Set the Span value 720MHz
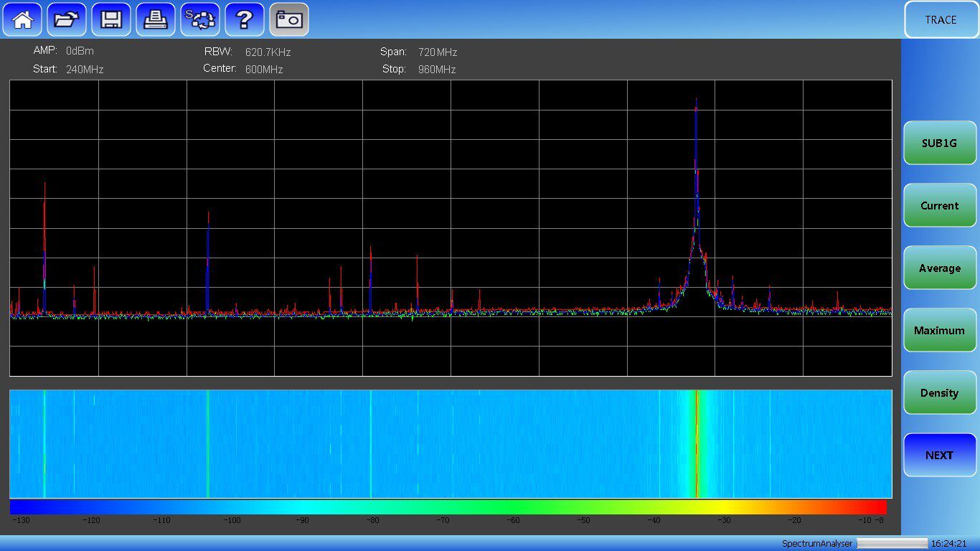The width and height of the screenshot is (980, 551). tap(438, 52)
